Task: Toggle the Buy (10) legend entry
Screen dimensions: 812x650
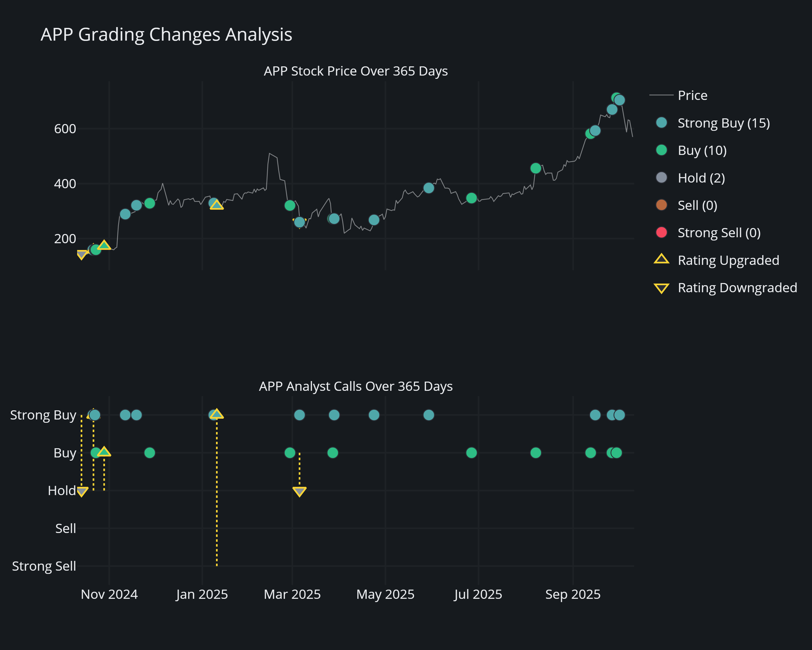Action: tap(702, 150)
